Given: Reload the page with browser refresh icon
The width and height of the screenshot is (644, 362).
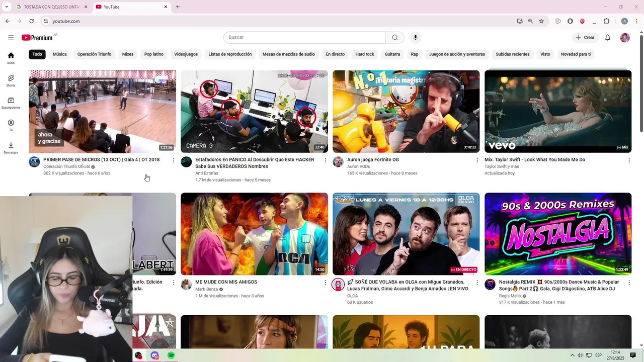Looking at the screenshot, I should pos(31,21).
